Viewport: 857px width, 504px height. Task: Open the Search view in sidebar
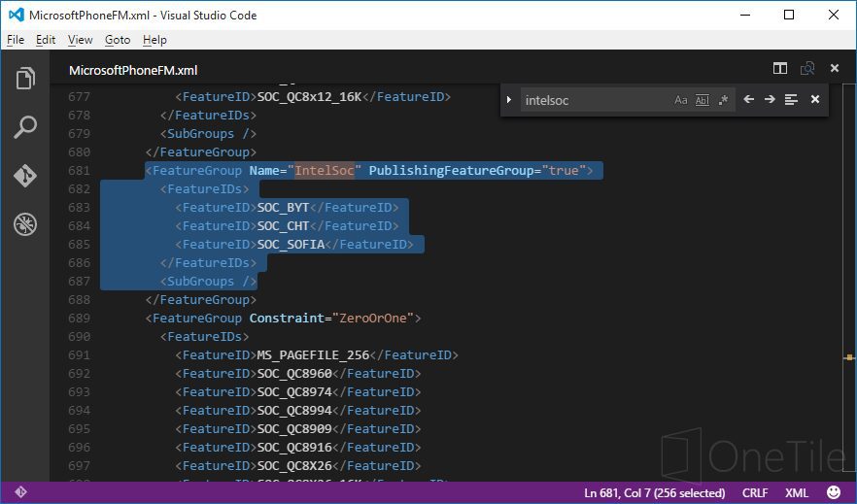tap(25, 126)
